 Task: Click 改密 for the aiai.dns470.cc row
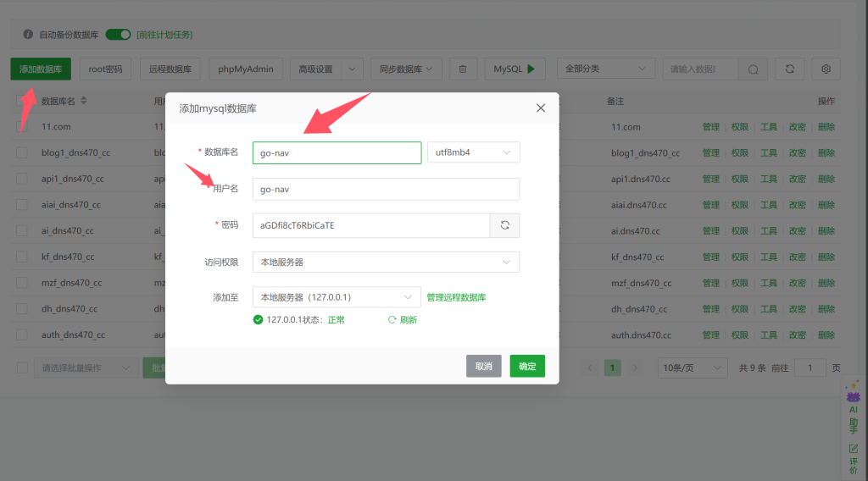coord(797,205)
